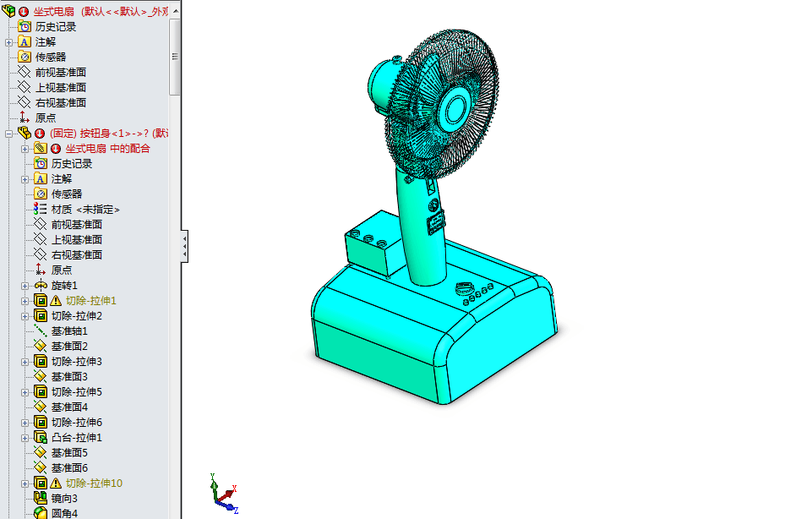This screenshot has height=519, width=812.
Task: Expand the 旋转1 feature
Action: [x=25, y=286]
